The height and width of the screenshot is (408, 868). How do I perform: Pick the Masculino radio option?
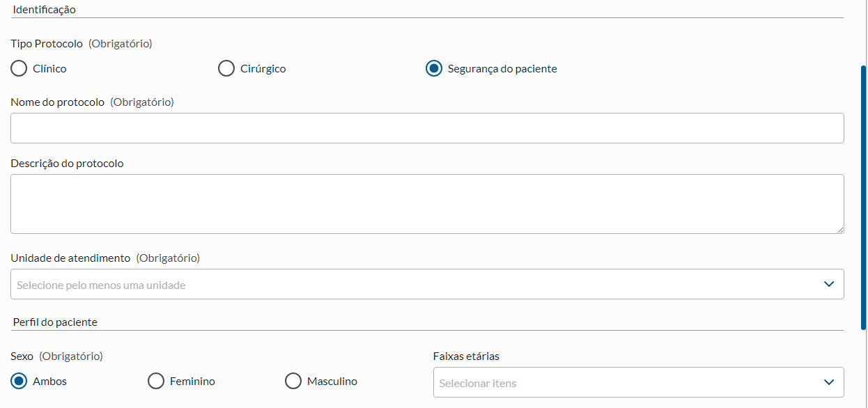(x=294, y=382)
